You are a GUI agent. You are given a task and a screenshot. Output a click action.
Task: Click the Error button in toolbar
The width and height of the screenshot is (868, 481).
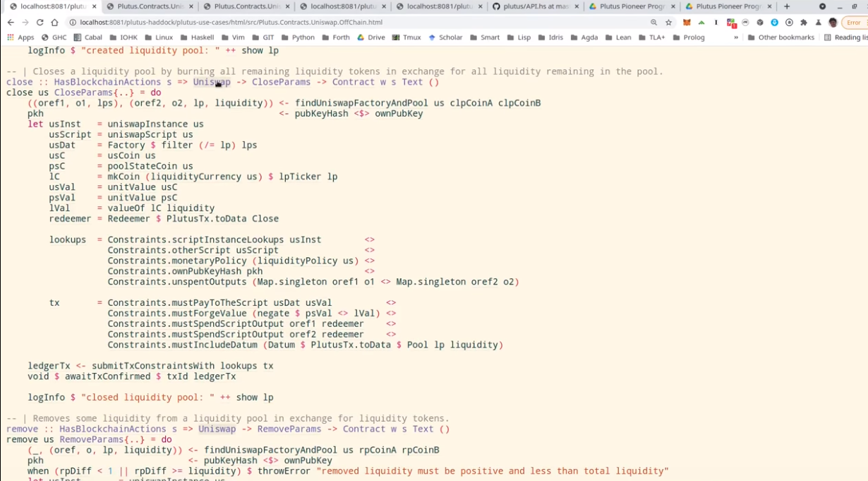coord(853,23)
